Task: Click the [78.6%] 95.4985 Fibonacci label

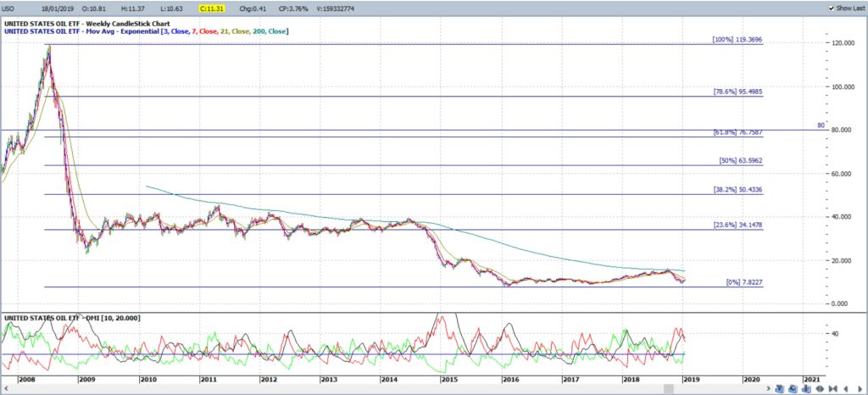Action: click(x=738, y=92)
